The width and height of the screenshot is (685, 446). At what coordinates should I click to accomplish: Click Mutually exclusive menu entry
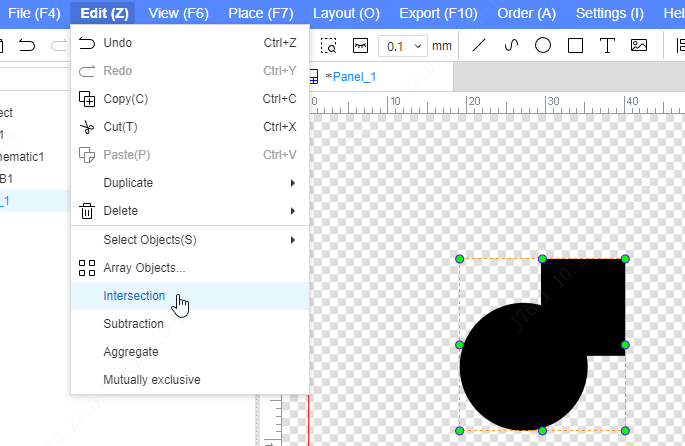151,380
